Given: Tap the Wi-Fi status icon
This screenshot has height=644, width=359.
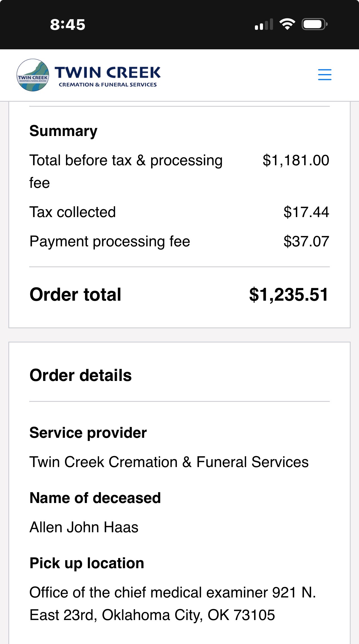Looking at the screenshot, I should (x=287, y=24).
